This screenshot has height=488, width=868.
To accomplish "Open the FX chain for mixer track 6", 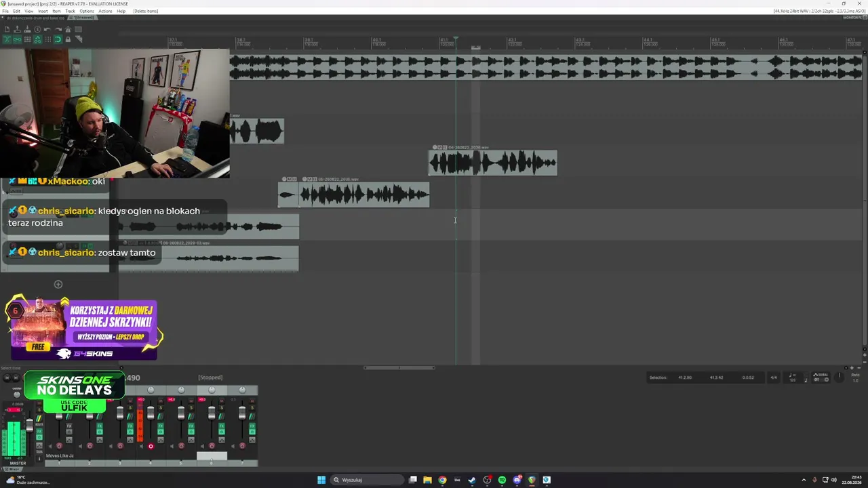I will pyautogui.click(x=221, y=426).
